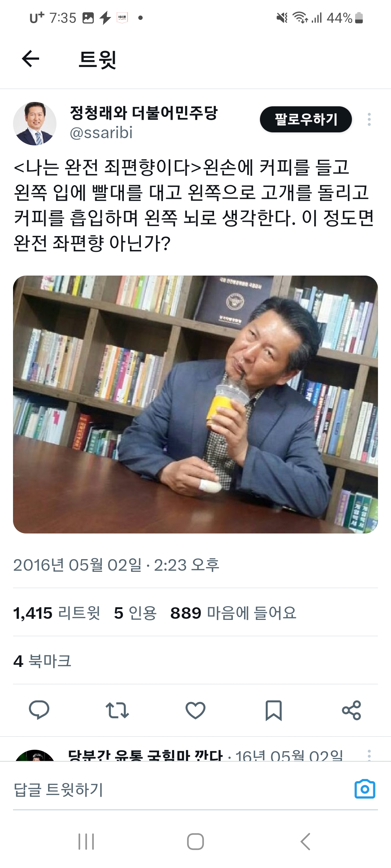Open @ssaribi handle link
Screen dimensions: 391x868
[x=101, y=133]
